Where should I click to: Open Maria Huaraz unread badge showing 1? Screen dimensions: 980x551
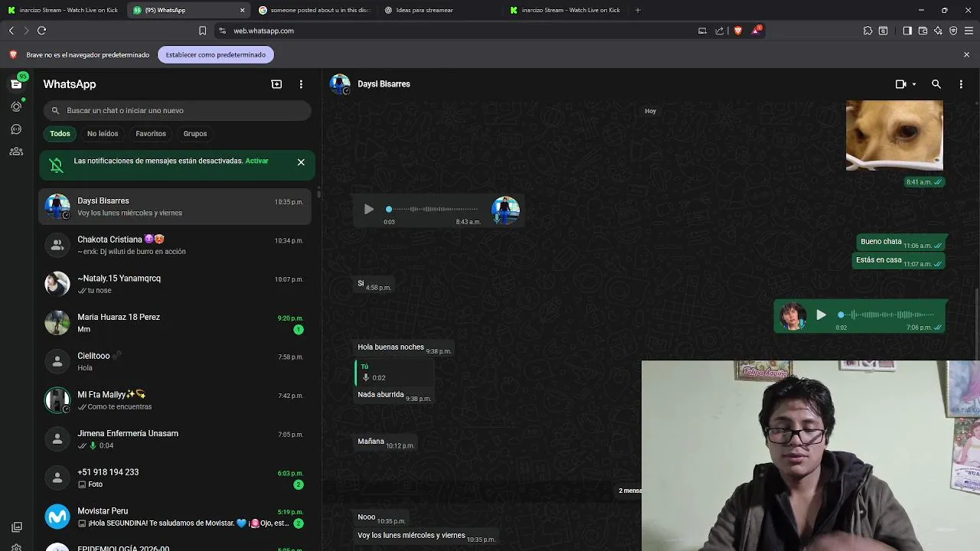pyautogui.click(x=299, y=330)
